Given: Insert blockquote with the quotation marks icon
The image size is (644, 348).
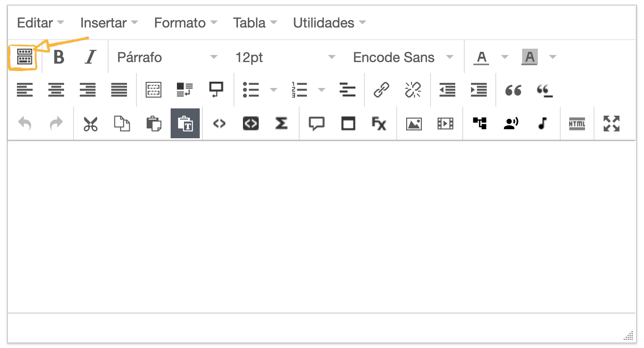Looking at the screenshot, I should tap(513, 90).
